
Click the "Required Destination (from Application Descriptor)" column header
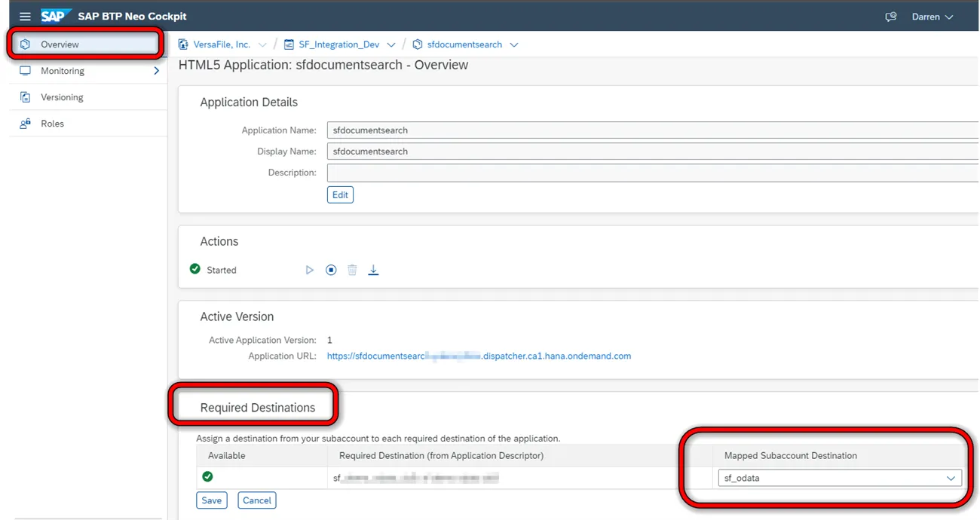point(441,456)
